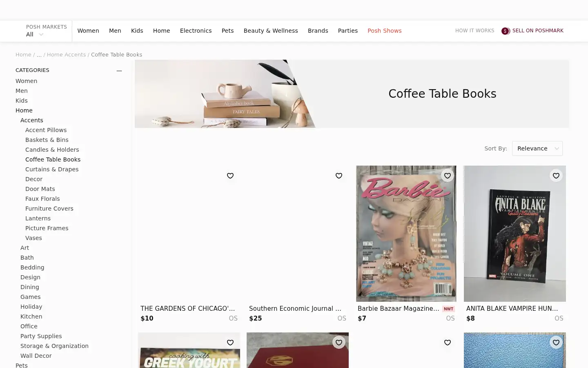The width and height of the screenshot is (588, 368).
Task: Like the red book listing heart
Action: click(x=339, y=343)
